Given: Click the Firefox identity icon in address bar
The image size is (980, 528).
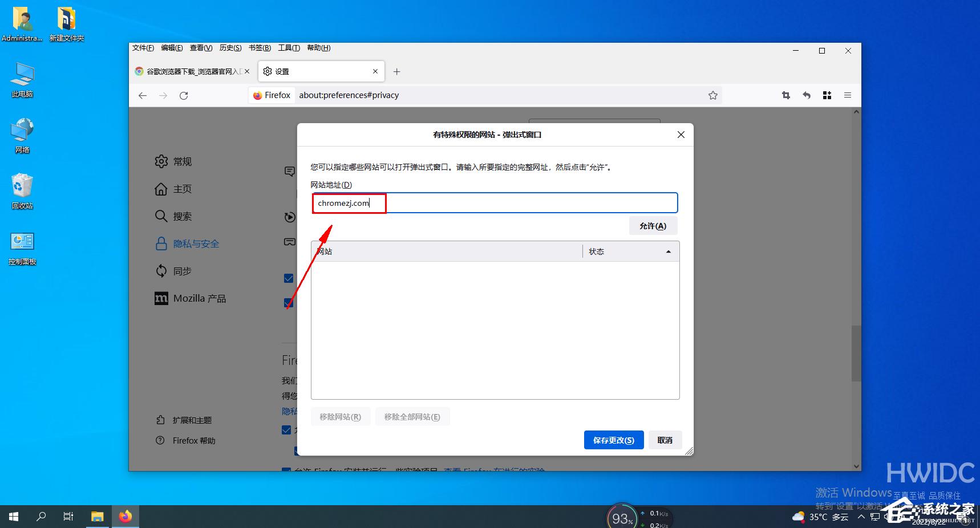Looking at the screenshot, I should point(272,95).
